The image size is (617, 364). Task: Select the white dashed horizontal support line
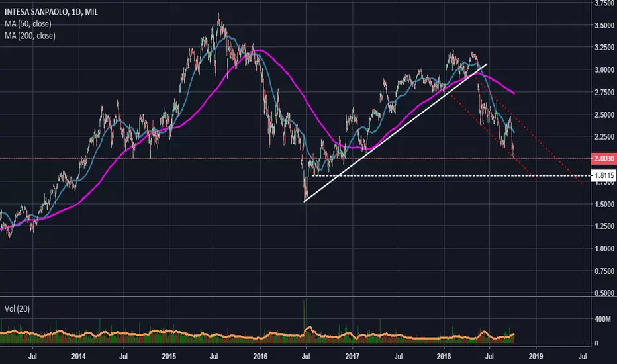pyautogui.click(x=451, y=175)
